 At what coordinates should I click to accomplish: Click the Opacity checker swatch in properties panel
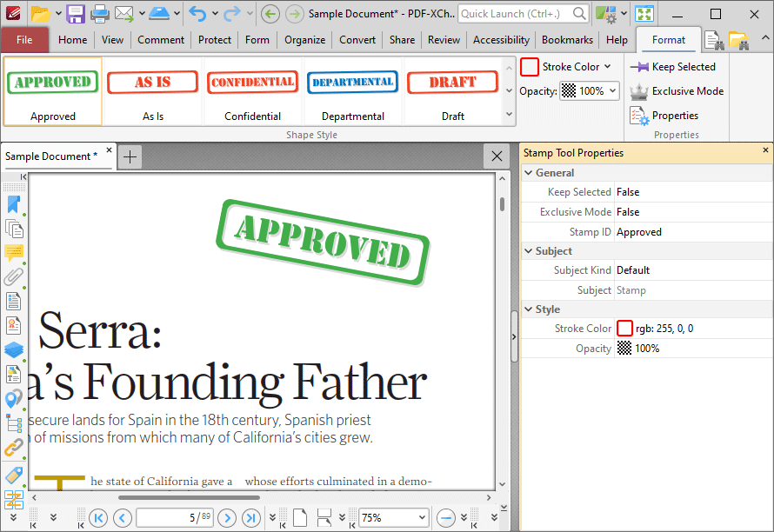coord(624,349)
